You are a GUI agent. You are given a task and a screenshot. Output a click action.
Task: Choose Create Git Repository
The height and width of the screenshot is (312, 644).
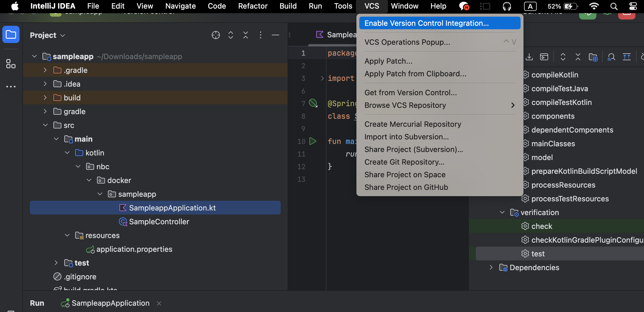point(440,162)
